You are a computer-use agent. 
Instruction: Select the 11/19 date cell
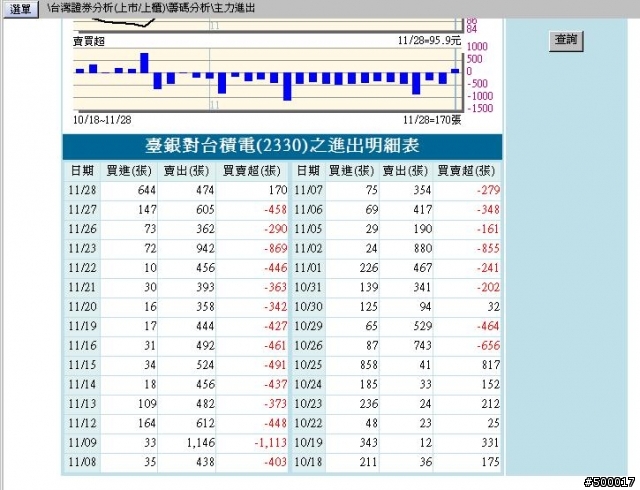(82, 326)
